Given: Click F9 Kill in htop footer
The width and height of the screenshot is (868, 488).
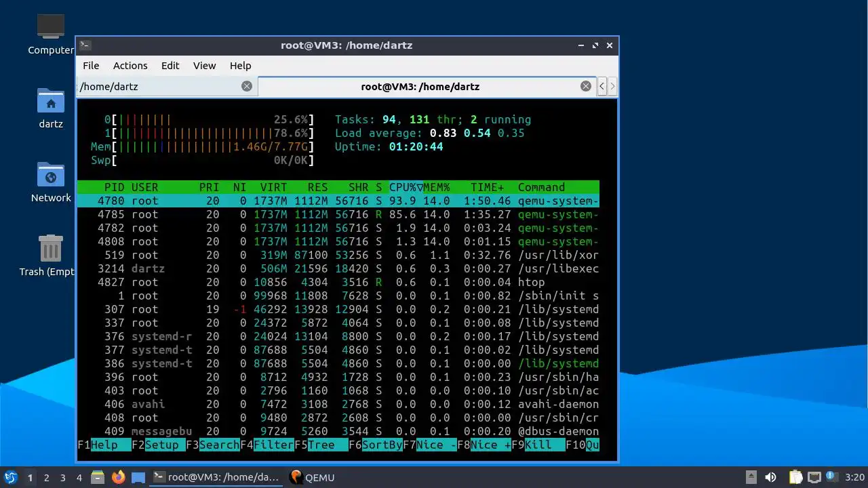Looking at the screenshot, I should (538, 445).
